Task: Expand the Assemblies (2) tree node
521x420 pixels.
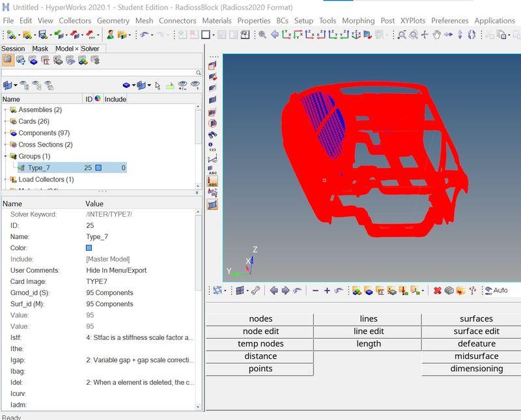Action: (x=5, y=109)
